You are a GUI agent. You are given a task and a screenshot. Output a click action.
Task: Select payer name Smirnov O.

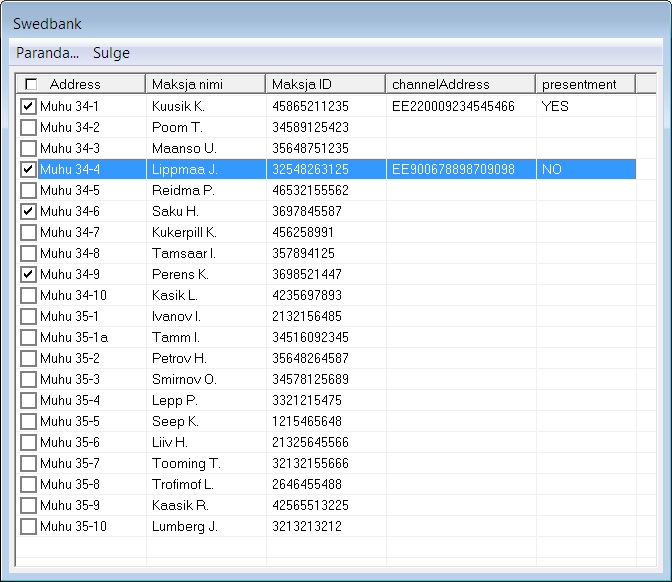184,379
